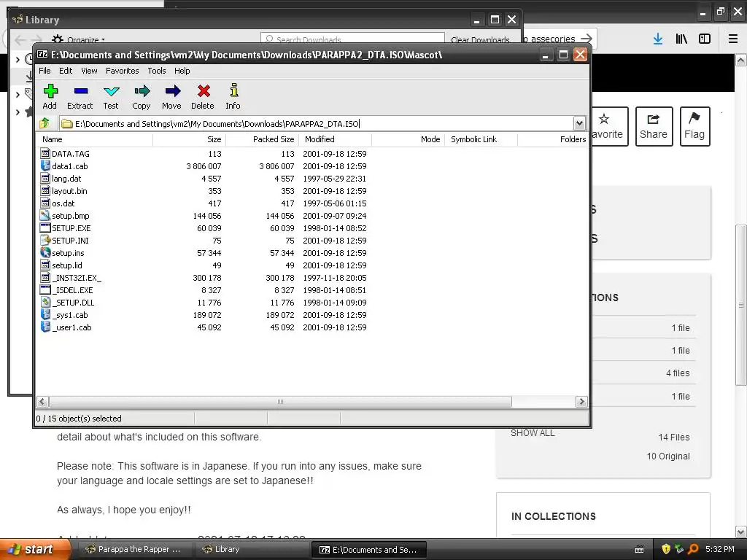Open Firefox library bookshelf icon
The width and height of the screenshot is (747, 560).
[681, 39]
